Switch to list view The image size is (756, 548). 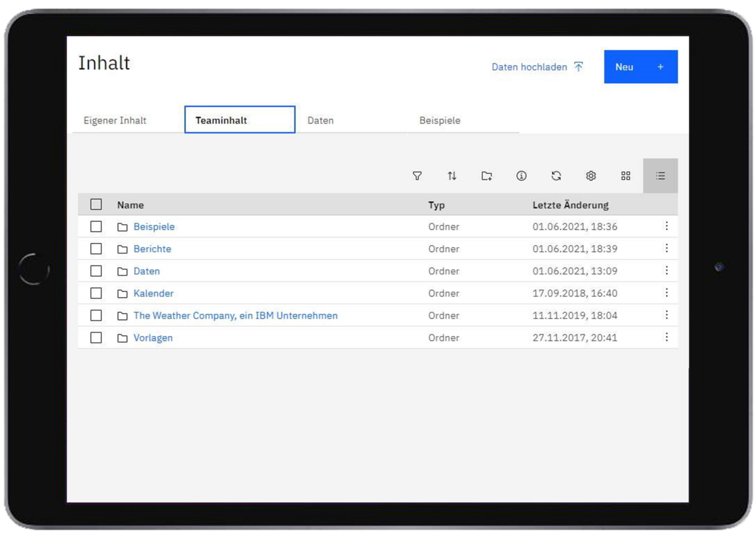(660, 176)
